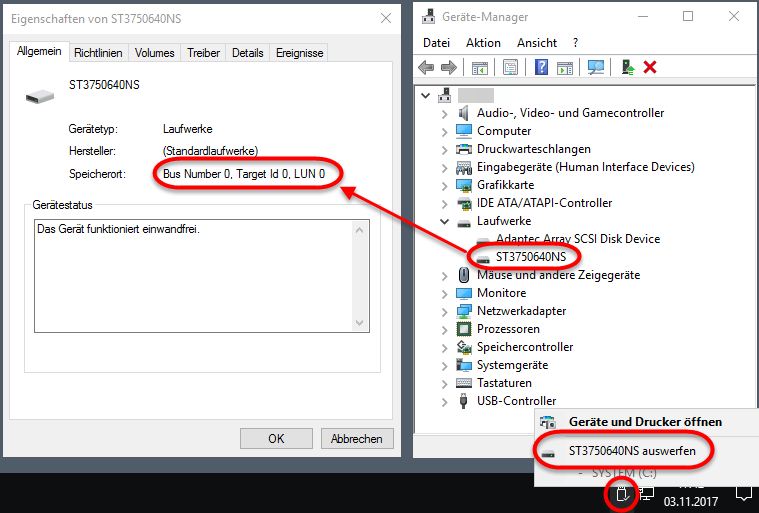The width and height of the screenshot is (759, 513).
Task: Expand the Netzwerkadapter node
Action: pyautogui.click(x=445, y=311)
